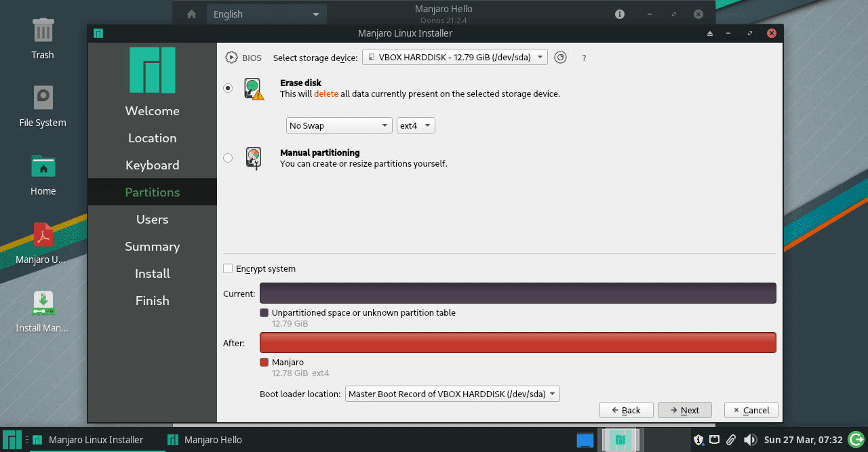Open the English language dropdown in Manjaro Hello
The height and width of the screenshot is (452, 868).
(267, 14)
